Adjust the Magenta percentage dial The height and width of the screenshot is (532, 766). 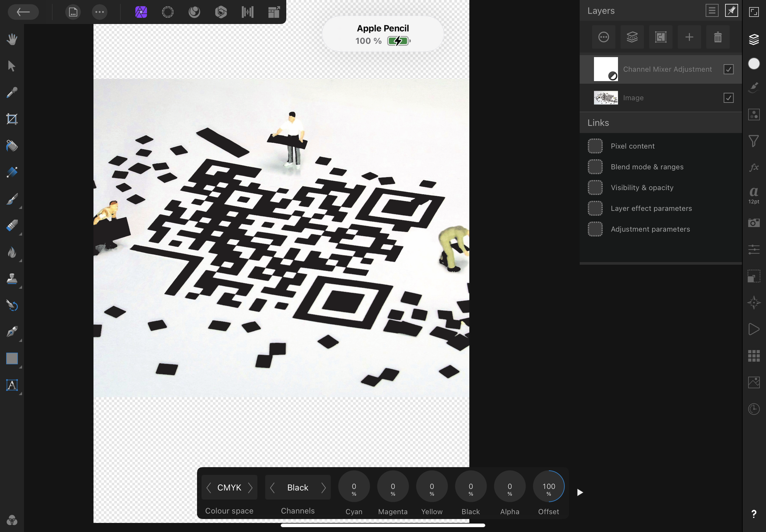click(x=393, y=486)
